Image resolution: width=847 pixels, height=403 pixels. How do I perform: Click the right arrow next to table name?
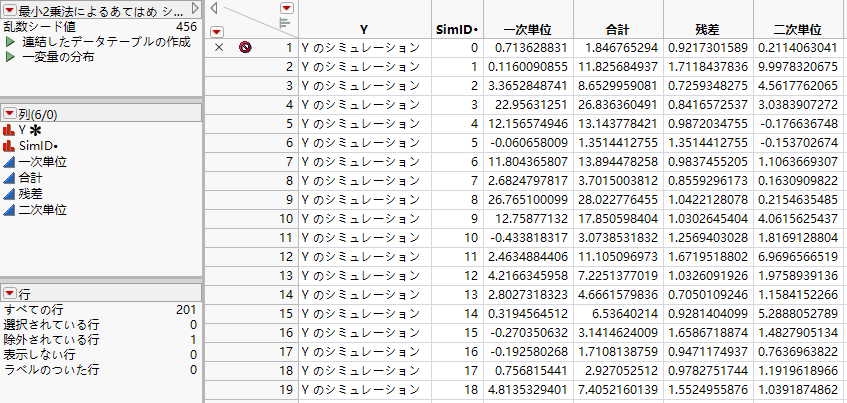(x=196, y=8)
